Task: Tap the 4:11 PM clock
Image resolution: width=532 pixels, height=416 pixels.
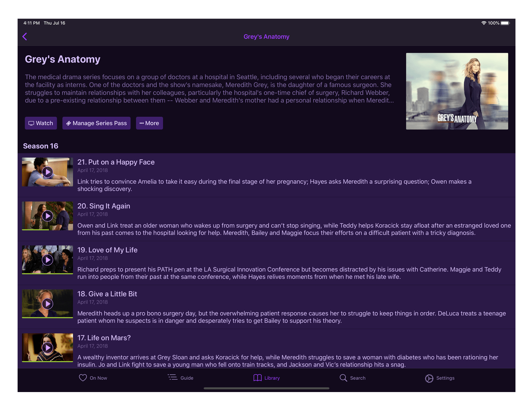Action: [32, 23]
